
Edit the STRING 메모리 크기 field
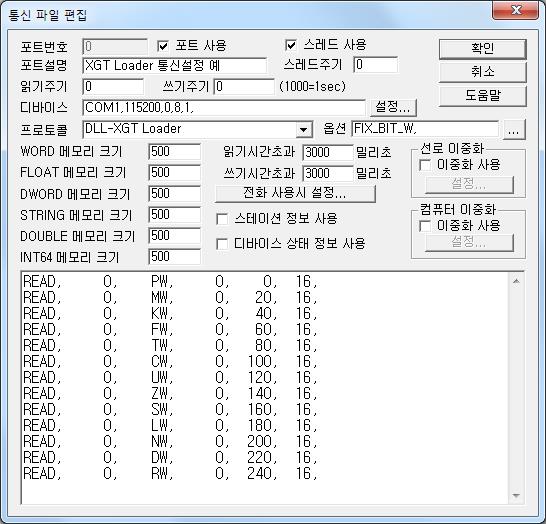coord(174,215)
